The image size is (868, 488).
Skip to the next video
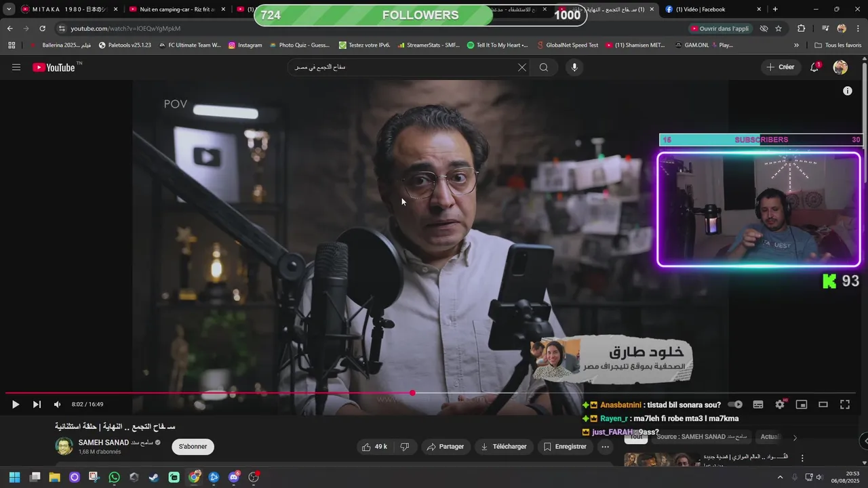[37, 405]
